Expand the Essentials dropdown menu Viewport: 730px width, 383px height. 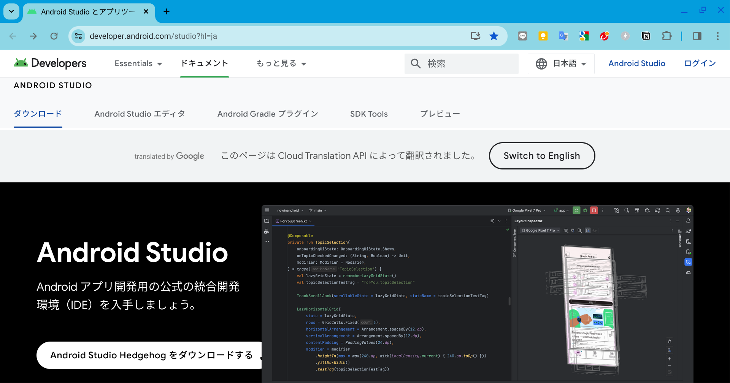(x=138, y=63)
